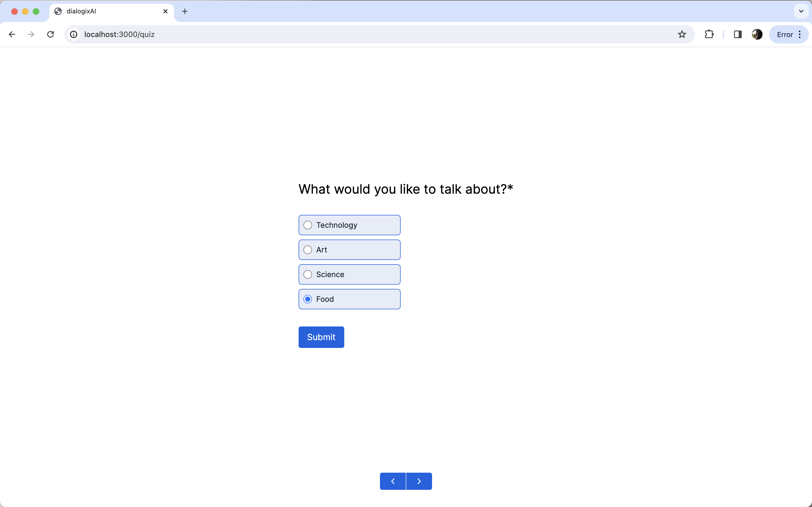Click the browser back navigation arrow

pos(12,34)
